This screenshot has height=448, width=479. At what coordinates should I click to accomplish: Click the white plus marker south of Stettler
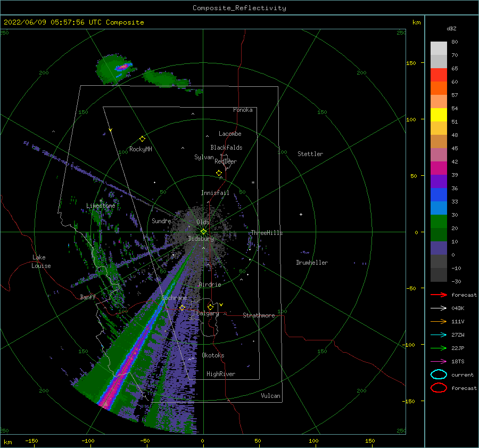[301, 214]
